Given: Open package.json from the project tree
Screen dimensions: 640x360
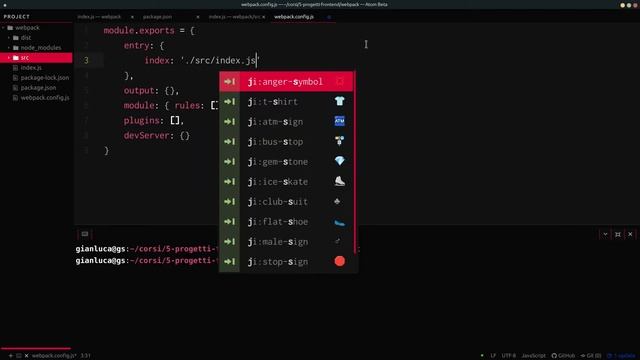Looking at the screenshot, I should point(38,88).
